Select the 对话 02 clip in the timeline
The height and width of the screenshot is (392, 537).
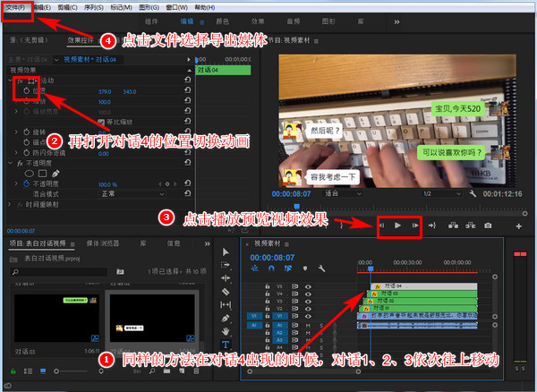click(422, 301)
